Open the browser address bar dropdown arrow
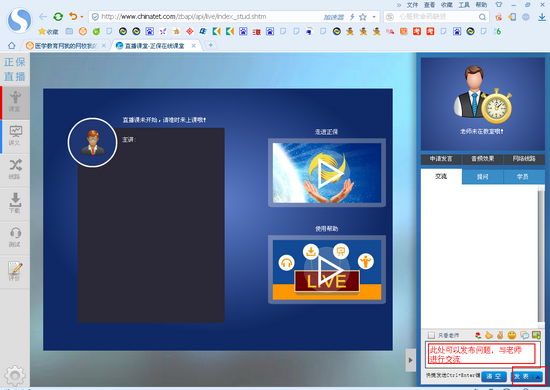550x390 pixels. point(374,16)
